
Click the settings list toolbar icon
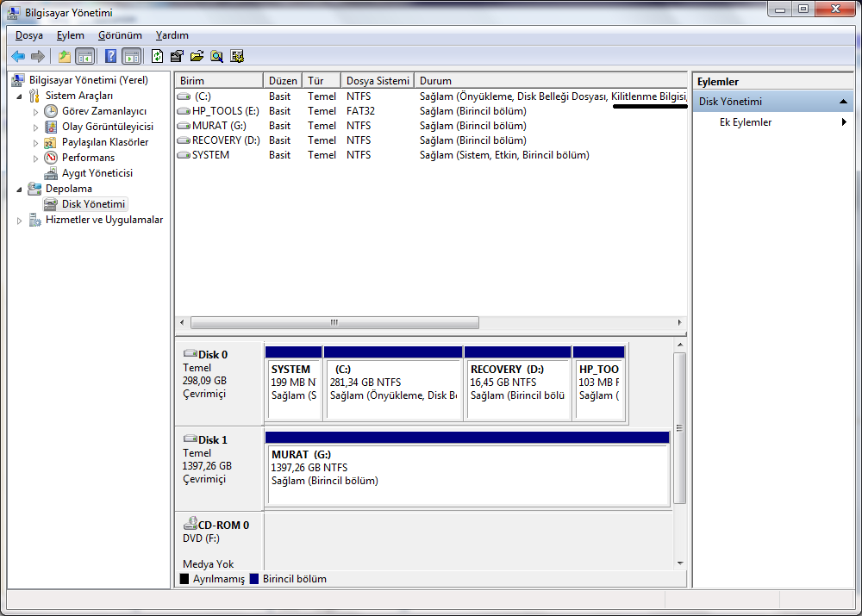[237, 56]
